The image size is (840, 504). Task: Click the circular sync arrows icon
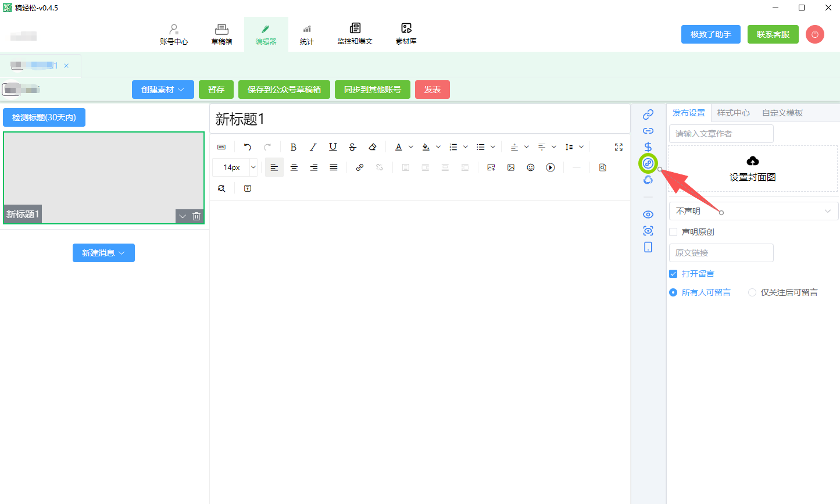point(648,180)
